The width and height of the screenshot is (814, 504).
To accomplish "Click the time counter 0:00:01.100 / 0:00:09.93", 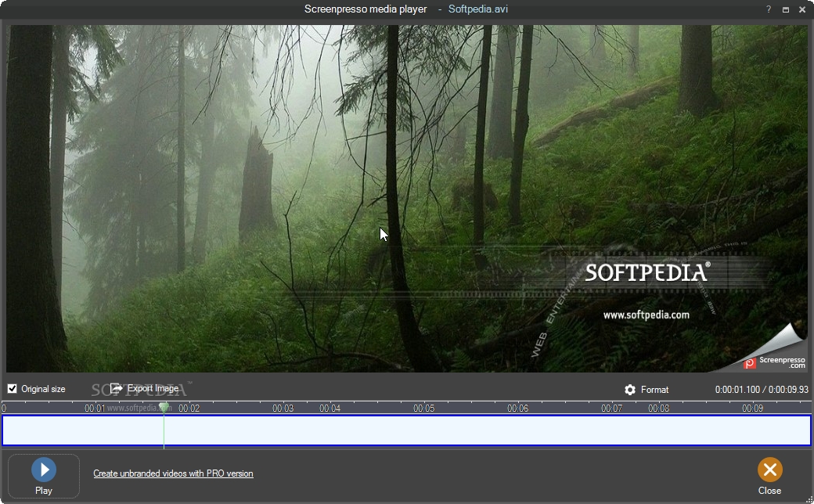I will [762, 389].
